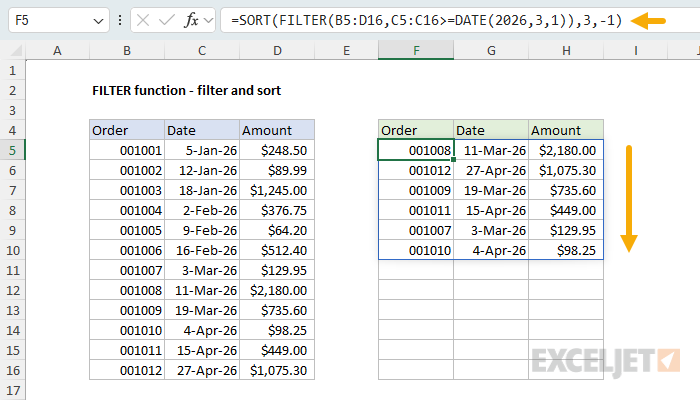Screen dimensions: 700x400
Task: Select cell C12 with 11-Mar-26
Action: coord(202,290)
